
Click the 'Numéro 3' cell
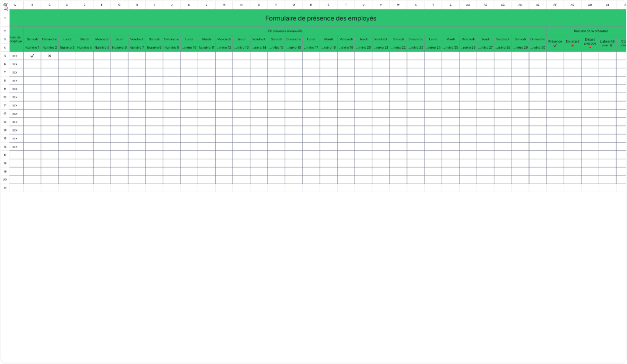67,47
